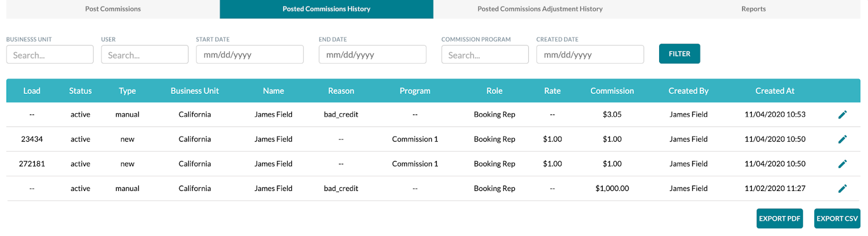Image resolution: width=868 pixels, height=236 pixels.
Task: Edit the $3.05 bad_credit commission row
Action: 843,114
